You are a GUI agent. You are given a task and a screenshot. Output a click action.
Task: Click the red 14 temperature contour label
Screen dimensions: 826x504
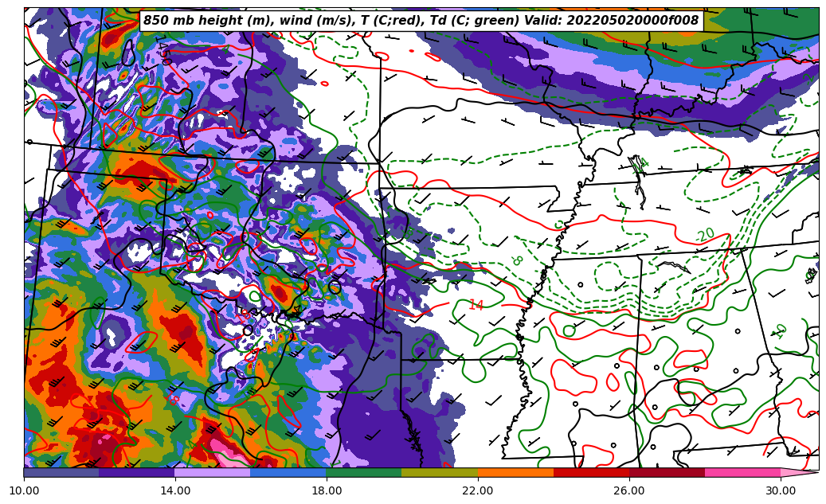pos(476,305)
